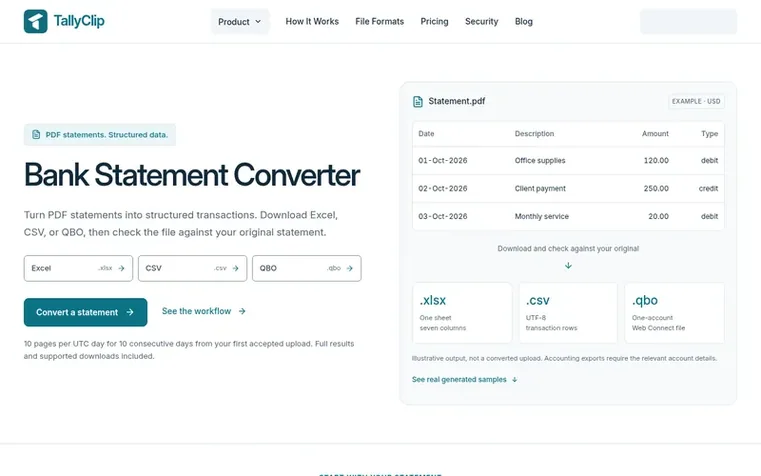Click the chevron next to Product
The image size is (761, 476).
coord(258,21)
